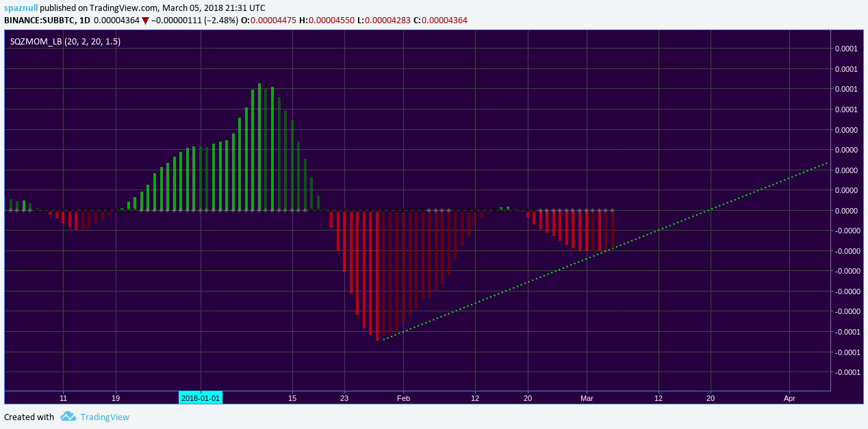Click the TradingView logo icon
Screen dimensions: 868x429
pyautogui.click(x=68, y=416)
